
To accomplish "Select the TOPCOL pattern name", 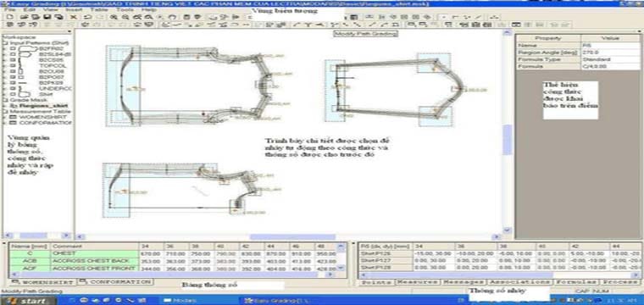I will pos(53,65).
